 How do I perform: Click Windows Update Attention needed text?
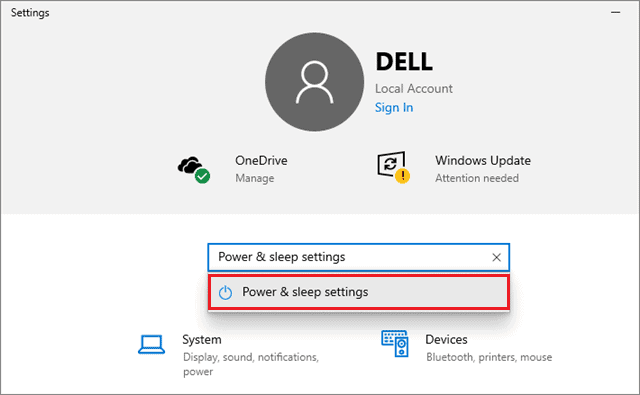click(477, 178)
